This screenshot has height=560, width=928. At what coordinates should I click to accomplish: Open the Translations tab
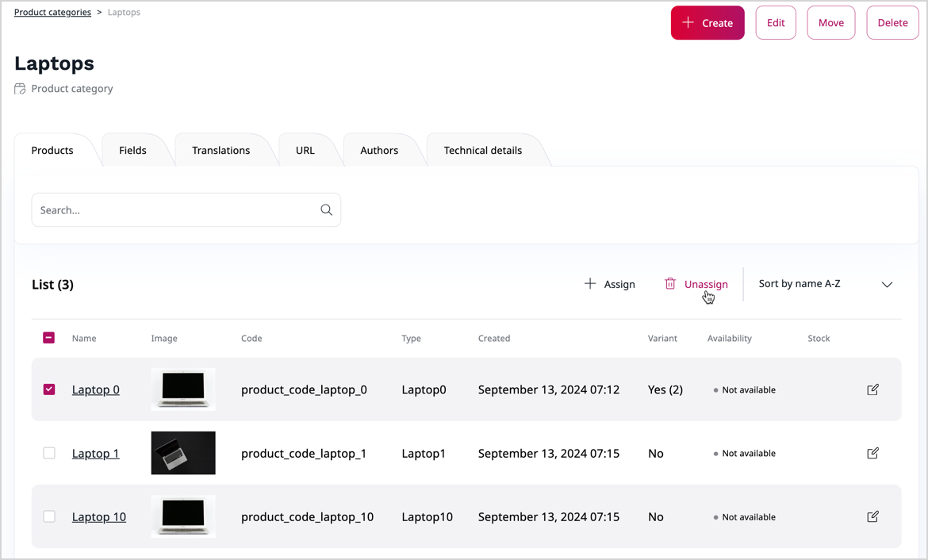[x=220, y=151]
